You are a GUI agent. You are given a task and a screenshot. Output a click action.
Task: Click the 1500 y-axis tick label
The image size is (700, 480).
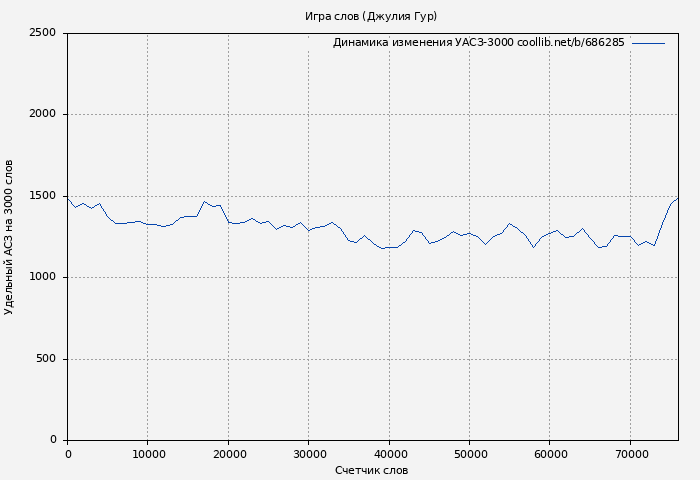click(x=42, y=196)
